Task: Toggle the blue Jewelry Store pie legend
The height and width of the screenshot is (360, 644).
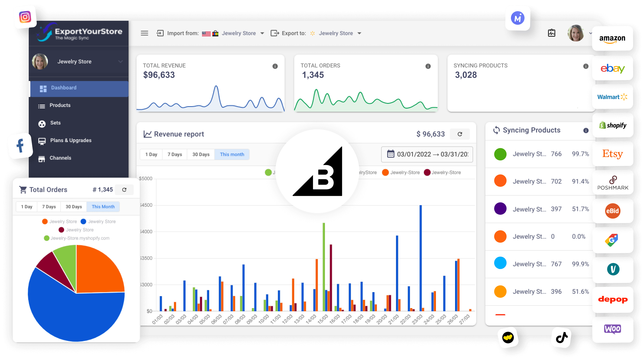Action: click(98, 222)
